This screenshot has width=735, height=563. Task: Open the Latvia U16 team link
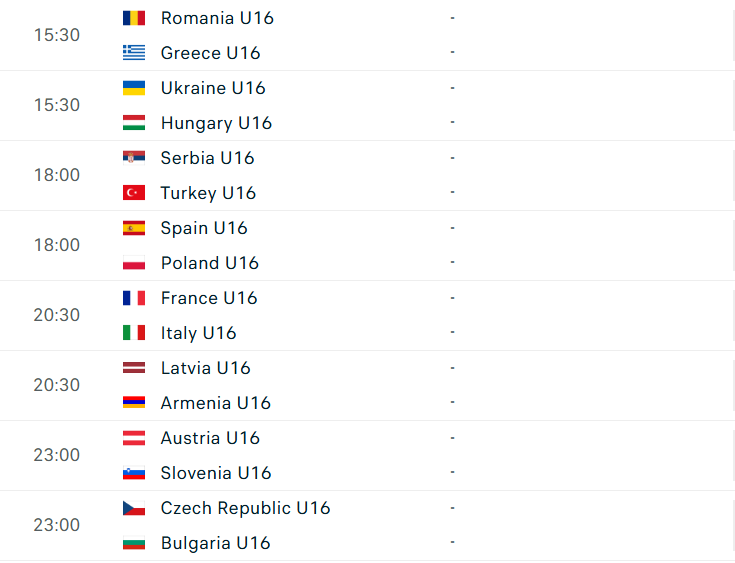(206, 368)
